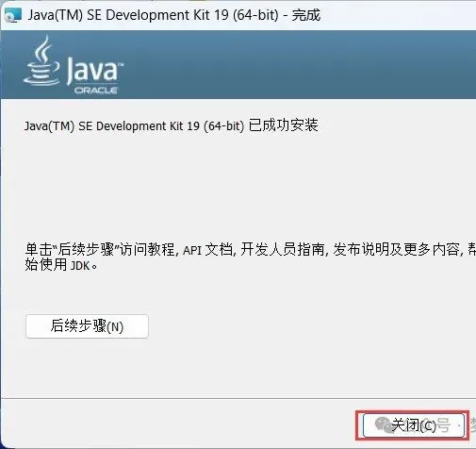
Task: Click the '始使用 JDK' text line
Action: click(61, 265)
